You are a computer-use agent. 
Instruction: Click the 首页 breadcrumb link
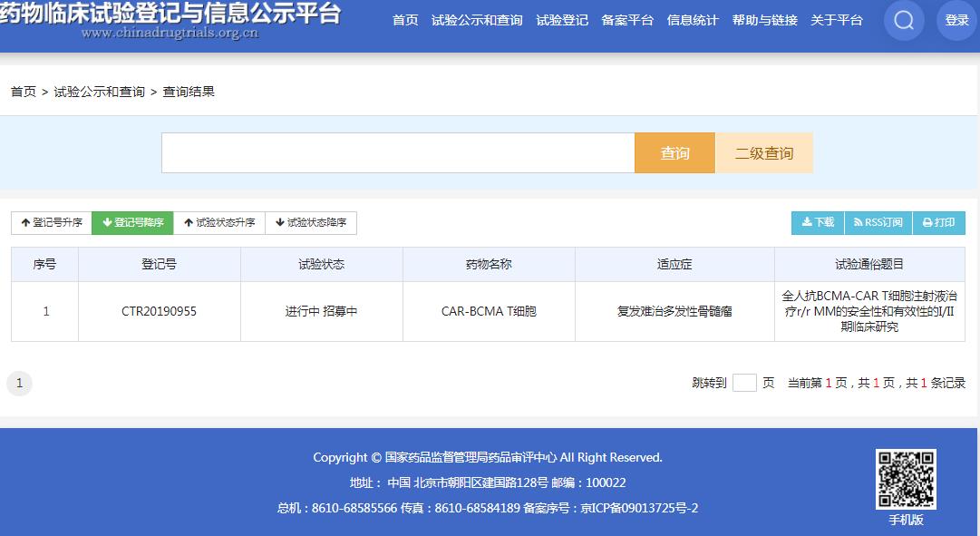click(x=24, y=92)
